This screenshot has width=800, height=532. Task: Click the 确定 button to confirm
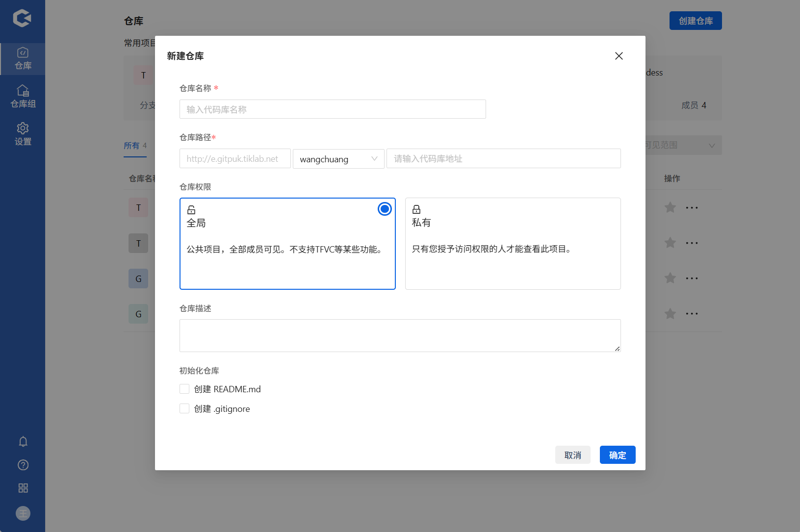click(x=618, y=455)
